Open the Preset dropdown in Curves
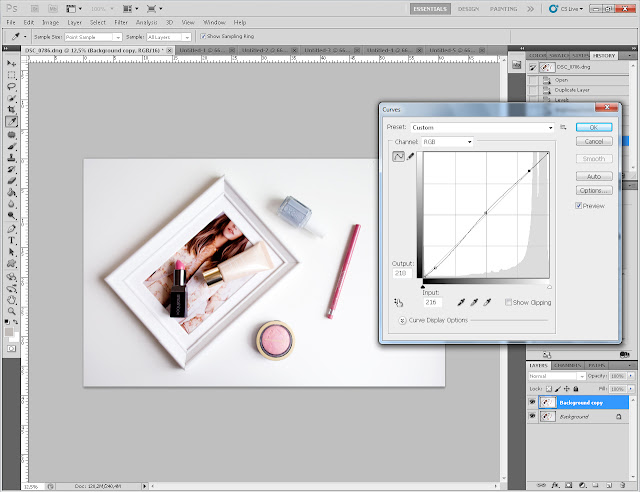 [x=482, y=127]
